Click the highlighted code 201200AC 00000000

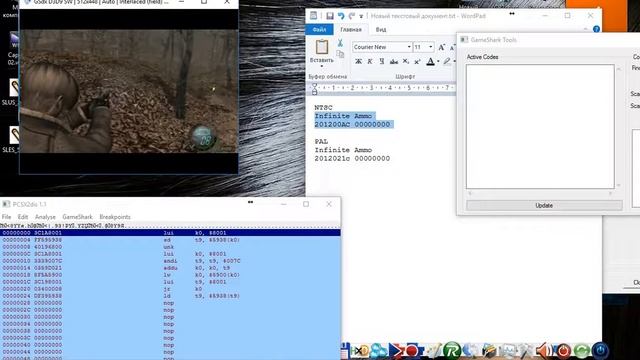(x=352, y=124)
